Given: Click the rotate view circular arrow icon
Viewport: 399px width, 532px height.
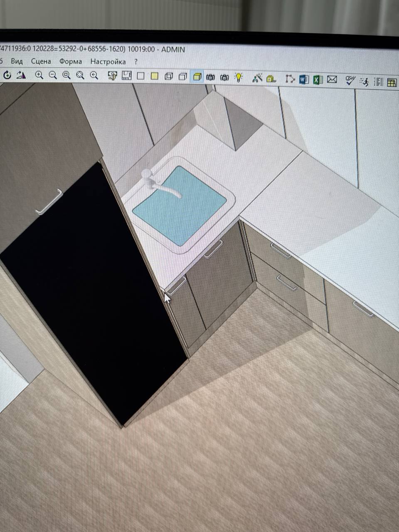Looking at the screenshot, I should 7,75.
